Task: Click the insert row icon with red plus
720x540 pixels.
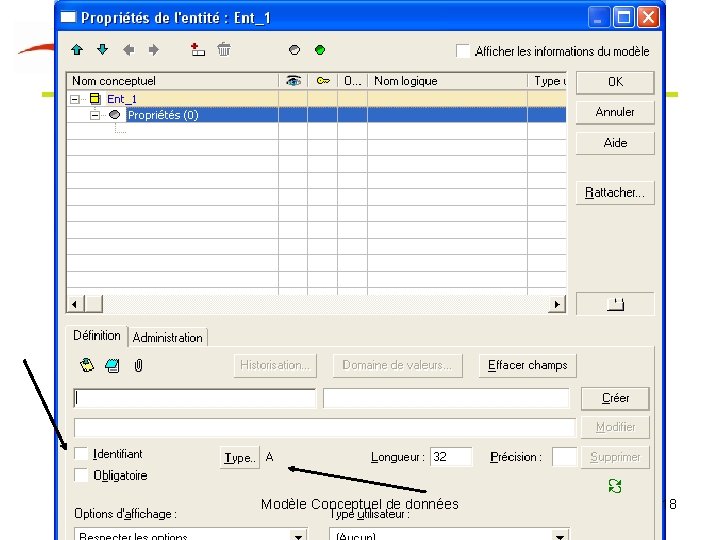Action: [198, 50]
